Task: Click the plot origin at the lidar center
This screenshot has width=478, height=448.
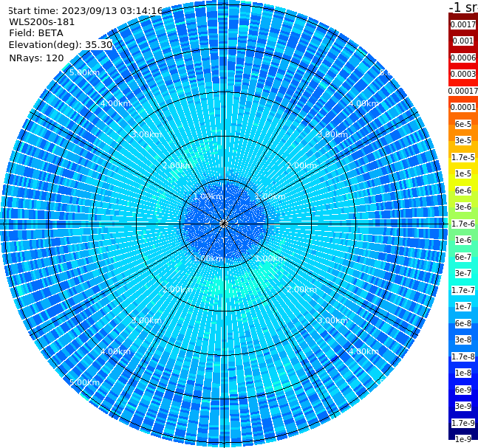Action: coord(224,224)
